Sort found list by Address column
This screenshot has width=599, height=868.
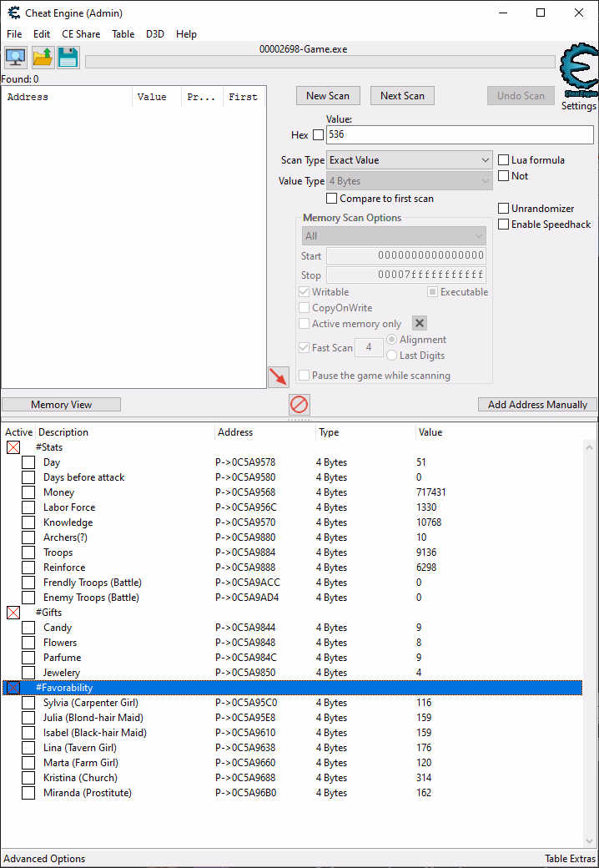[67, 97]
